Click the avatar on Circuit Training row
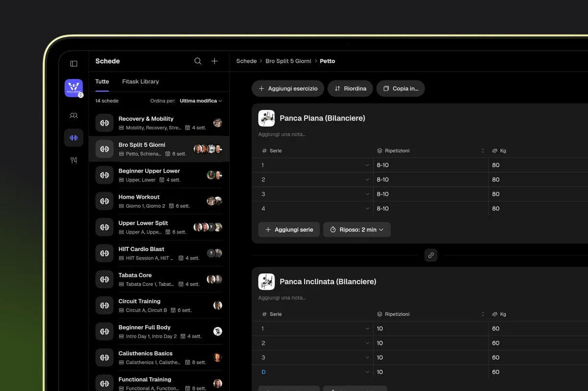588x391 pixels. (x=218, y=305)
